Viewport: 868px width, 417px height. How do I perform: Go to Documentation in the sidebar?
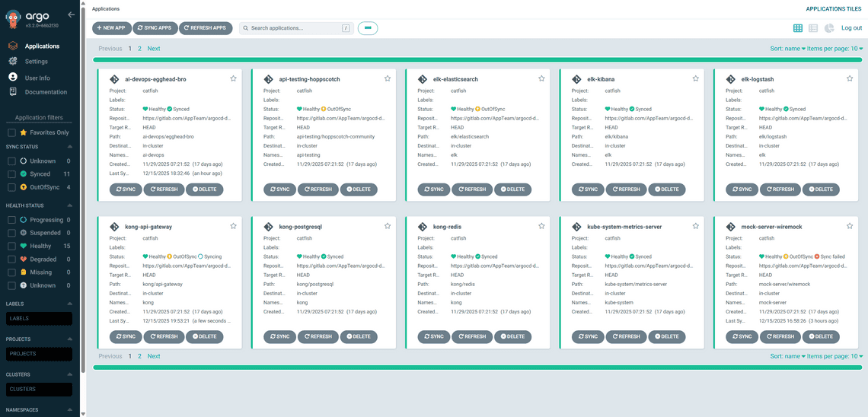[46, 92]
